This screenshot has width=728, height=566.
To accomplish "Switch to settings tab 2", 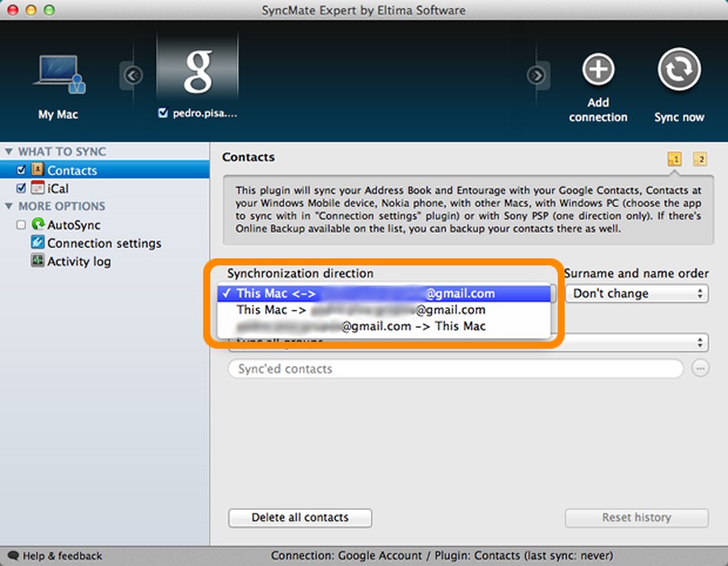I will [x=699, y=158].
